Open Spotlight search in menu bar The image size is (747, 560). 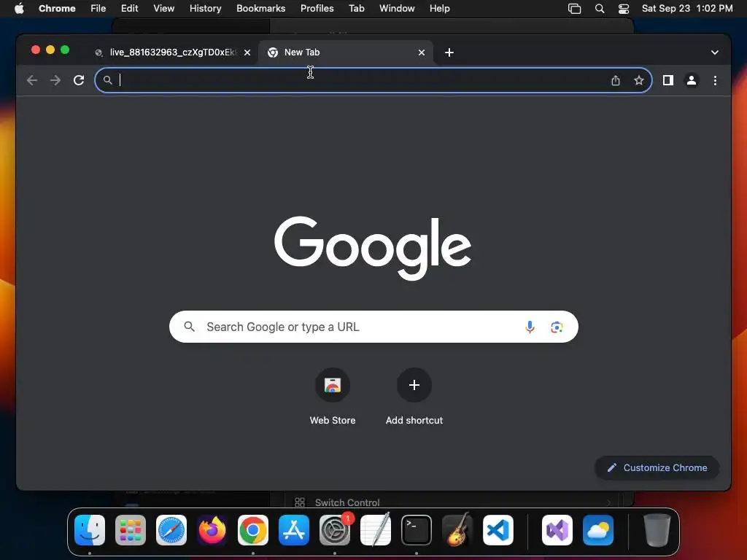tap(600, 9)
